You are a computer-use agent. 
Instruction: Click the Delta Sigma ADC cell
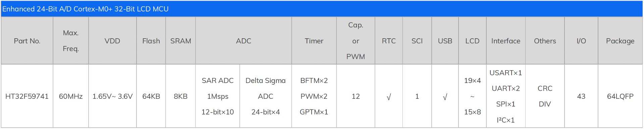click(x=266, y=96)
